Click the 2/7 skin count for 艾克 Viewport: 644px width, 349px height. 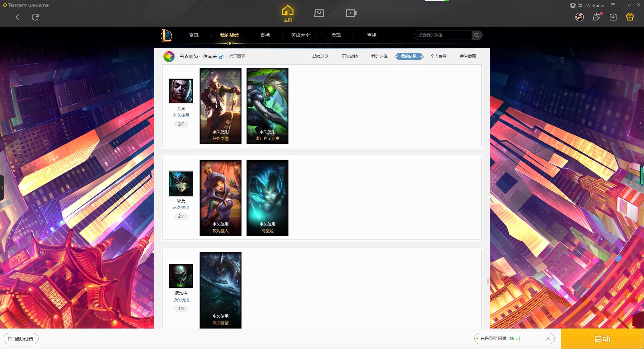181,124
